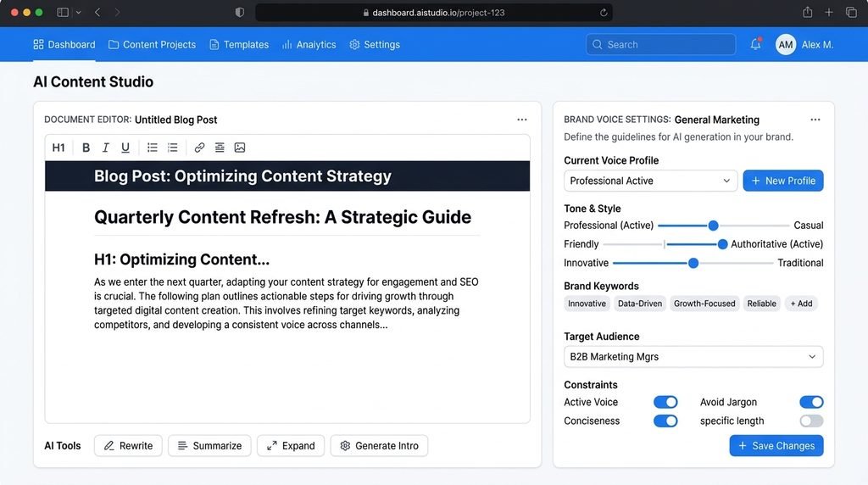
Task: Insert a hyperlink with the link icon
Action: (x=199, y=148)
